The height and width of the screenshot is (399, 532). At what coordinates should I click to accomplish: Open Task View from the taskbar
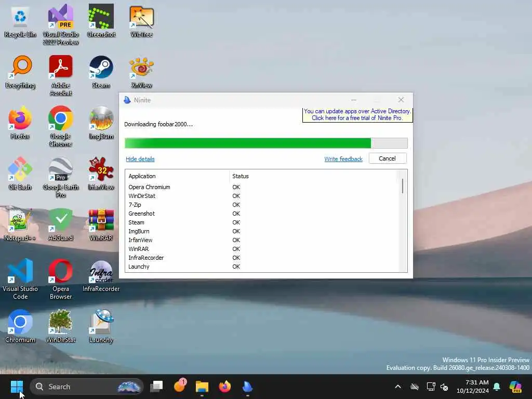[157, 387]
